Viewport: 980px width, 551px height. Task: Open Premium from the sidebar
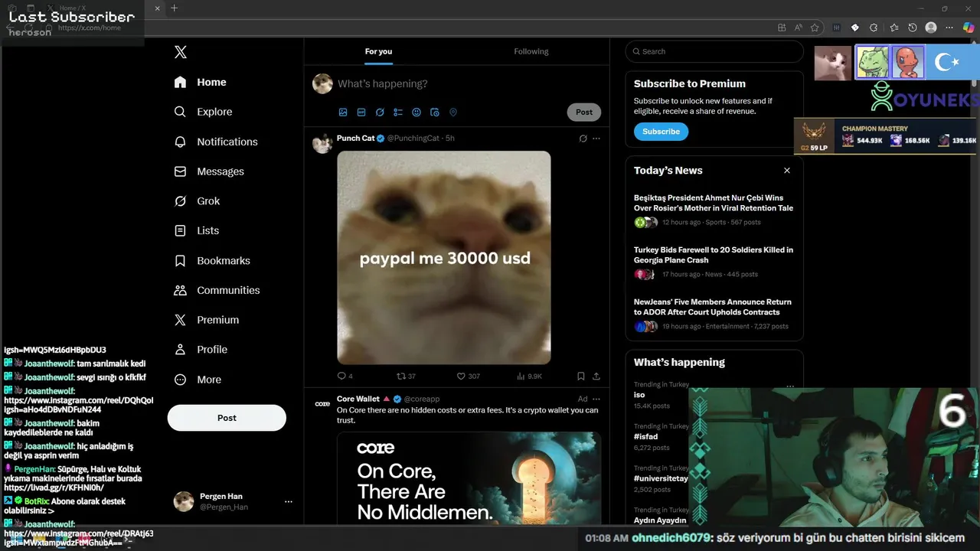click(x=207, y=320)
